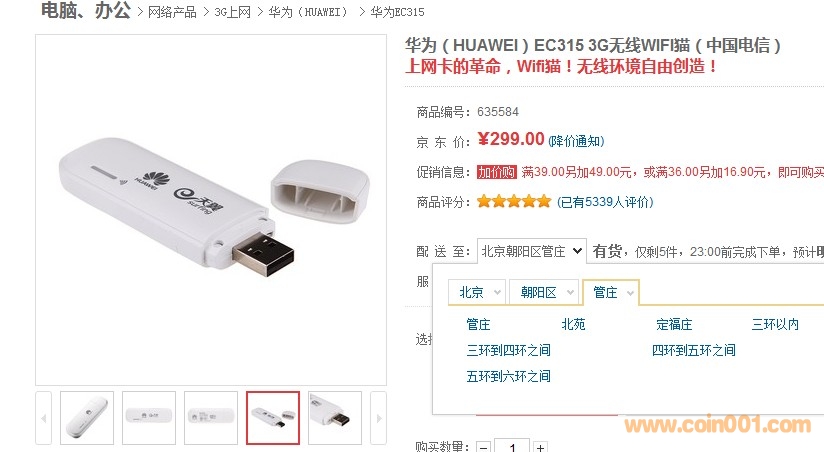Select last thumbnail showing USB connector
The width and height of the screenshot is (824, 452).
(x=335, y=418)
